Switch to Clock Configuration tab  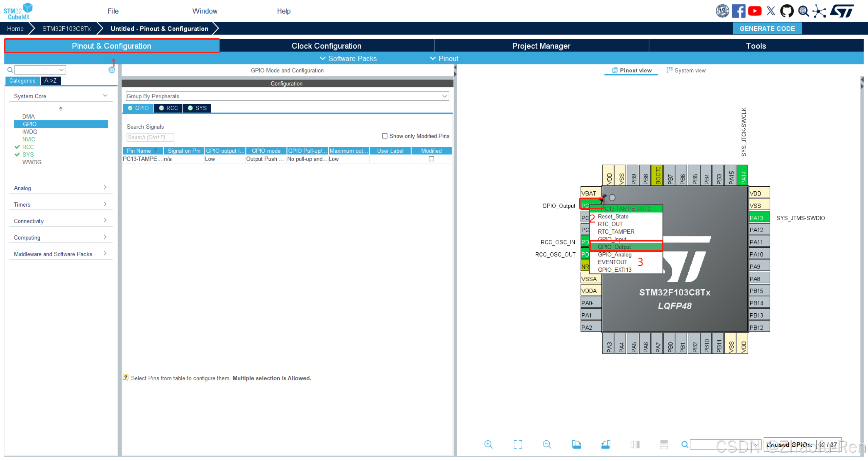pyautogui.click(x=327, y=46)
